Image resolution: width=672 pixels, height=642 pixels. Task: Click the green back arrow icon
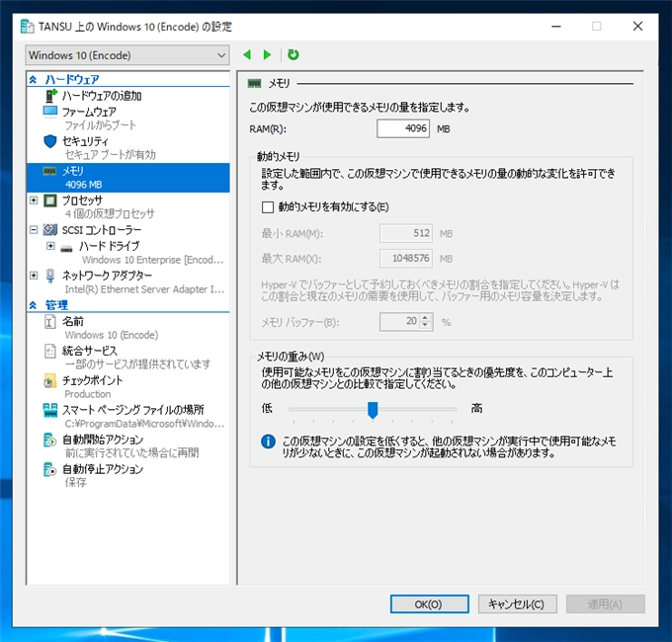point(246,55)
